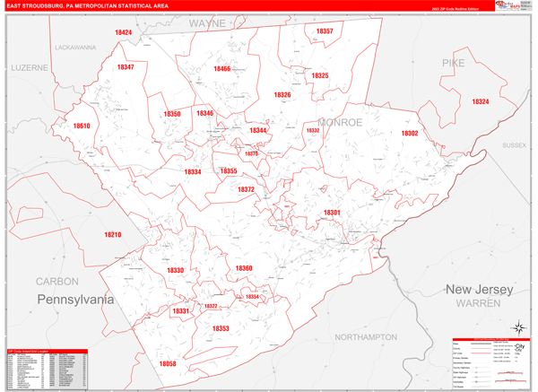Click the CARBON county label

[57, 282]
